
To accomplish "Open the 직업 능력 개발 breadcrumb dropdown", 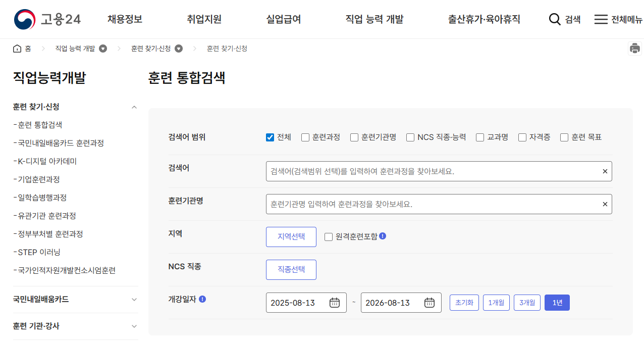I will 103,48.
